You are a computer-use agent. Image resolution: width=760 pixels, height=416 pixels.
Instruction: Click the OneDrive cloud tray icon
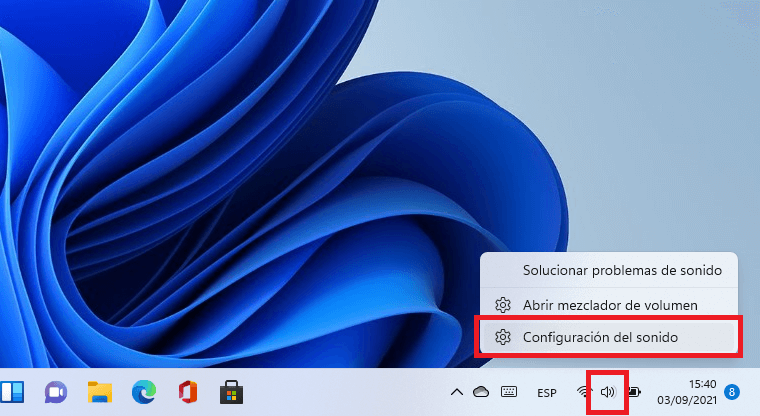[481, 392]
